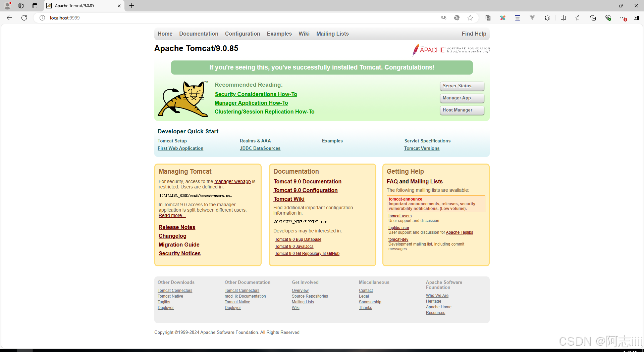This screenshot has width=644, height=352.
Task: Open Examples in the navigation bar
Action: click(x=279, y=34)
